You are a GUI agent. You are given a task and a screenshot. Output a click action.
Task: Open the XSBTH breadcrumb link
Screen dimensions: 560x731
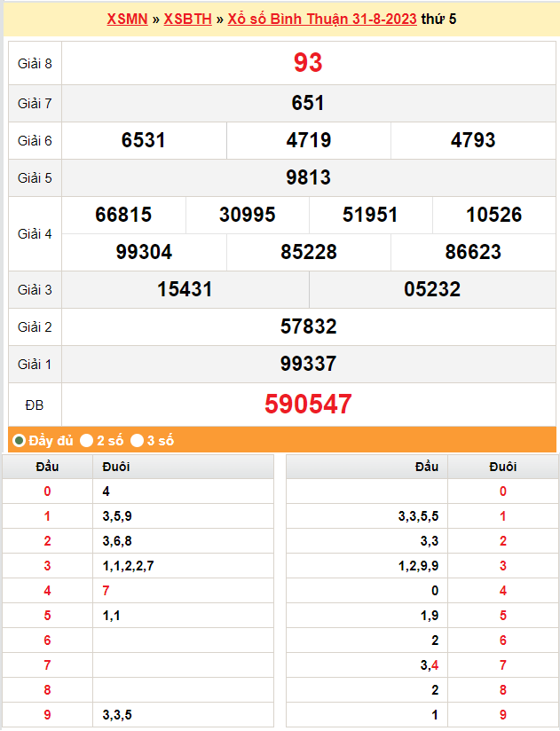pos(187,19)
